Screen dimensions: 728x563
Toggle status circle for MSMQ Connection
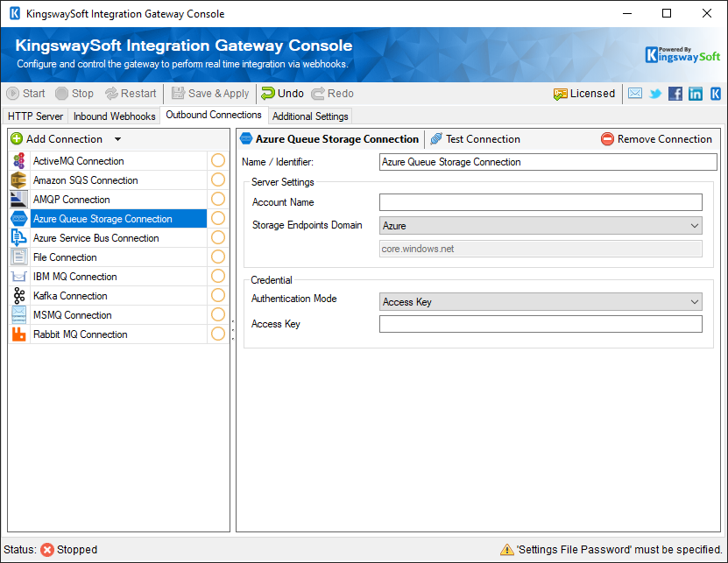218,314
